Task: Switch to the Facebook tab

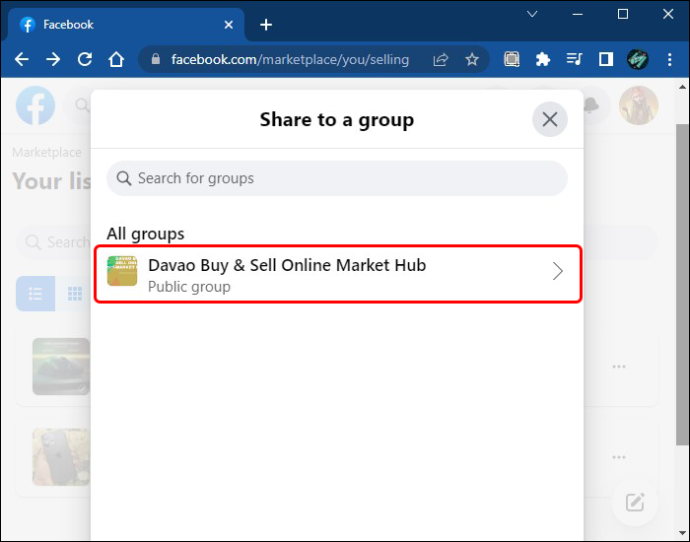Action: pos(125,25)
